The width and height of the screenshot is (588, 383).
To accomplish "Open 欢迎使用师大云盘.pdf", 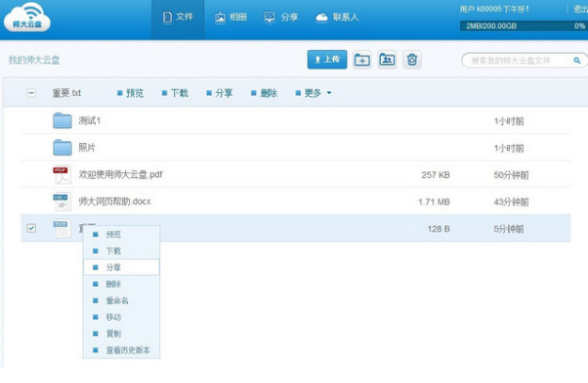I will click(x=120, y=175).
